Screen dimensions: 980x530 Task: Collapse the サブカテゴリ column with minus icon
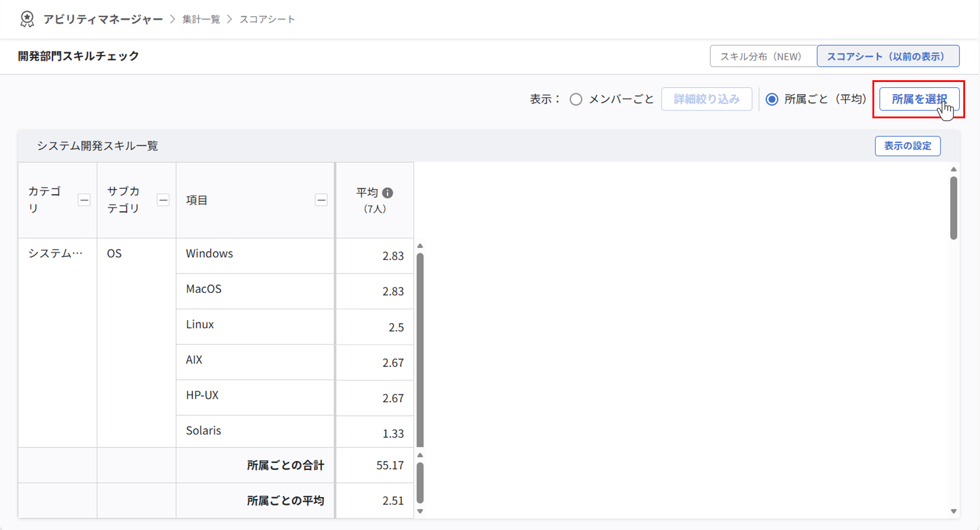pyautogui.click(x=163, y=200)
